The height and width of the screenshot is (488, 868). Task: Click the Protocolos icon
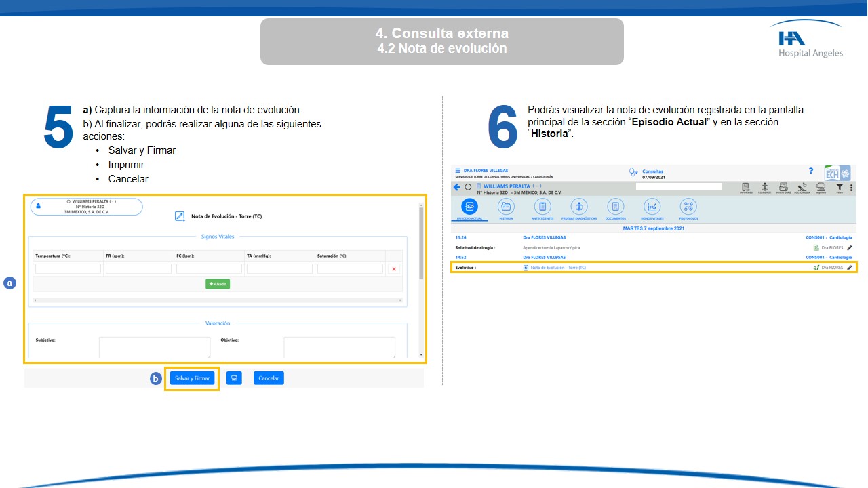(688, 207)
